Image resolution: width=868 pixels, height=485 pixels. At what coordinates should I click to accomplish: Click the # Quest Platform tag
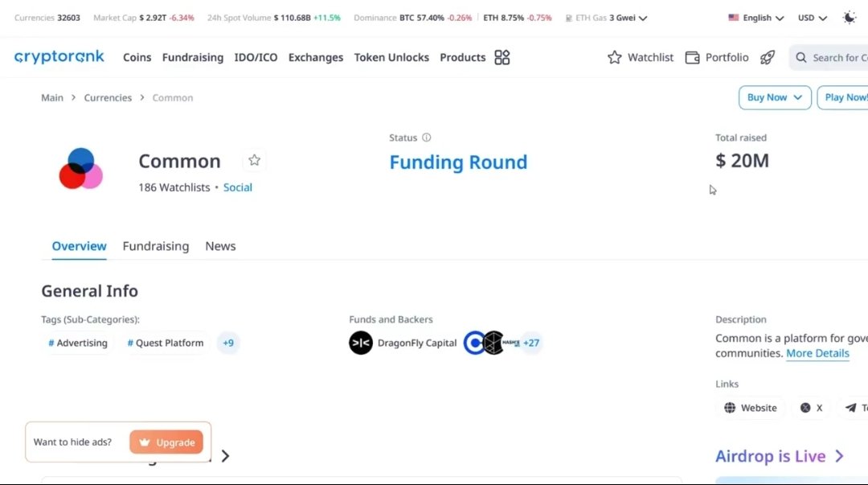pos(165,343)
